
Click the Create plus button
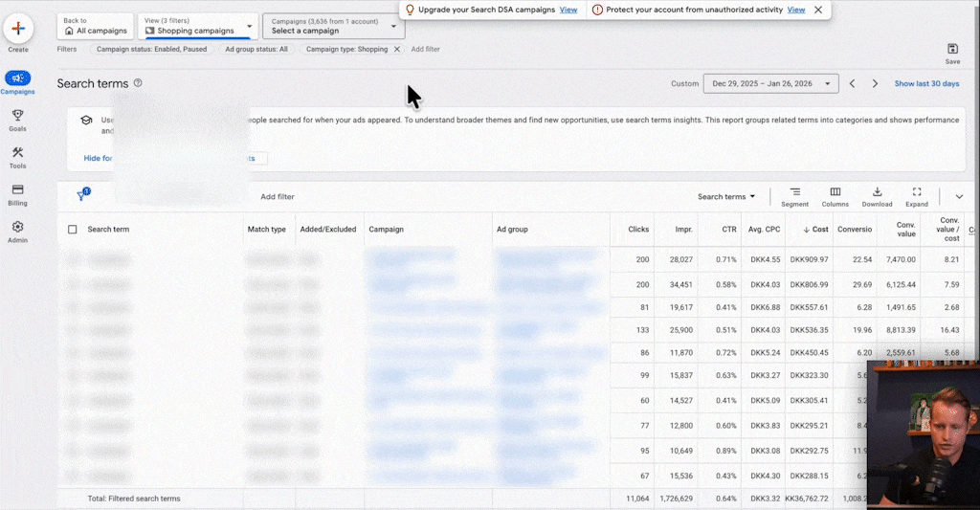pyautogui.click(x=18, y=29)
